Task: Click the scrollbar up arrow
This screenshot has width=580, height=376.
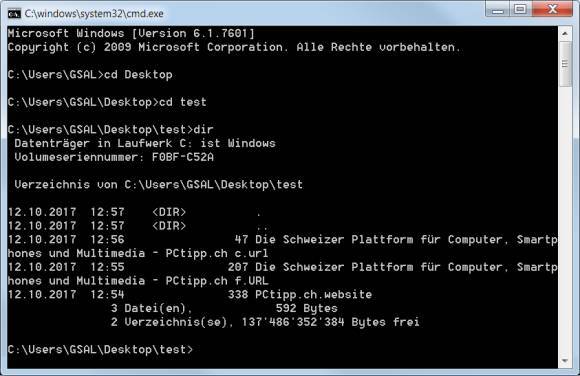Action: point(564,34)
